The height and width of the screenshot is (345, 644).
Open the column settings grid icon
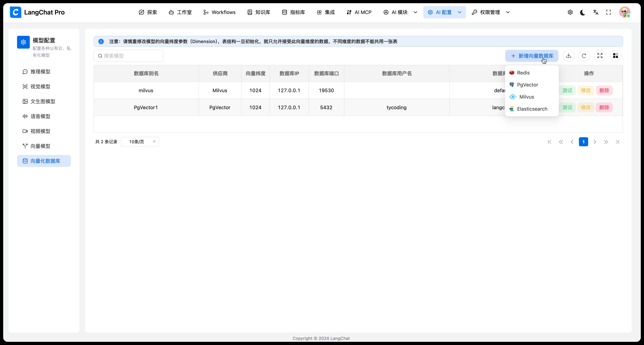615,56
